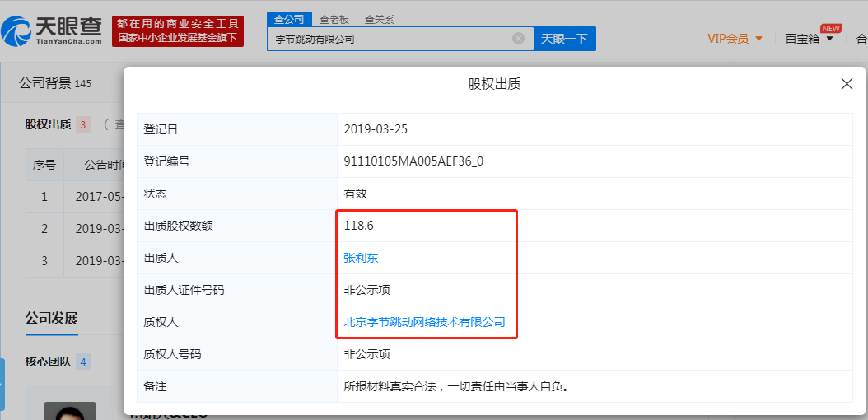Switch to the 查关系 tab
The height and width of the screenshot is (420, 868).
(379, 20)
